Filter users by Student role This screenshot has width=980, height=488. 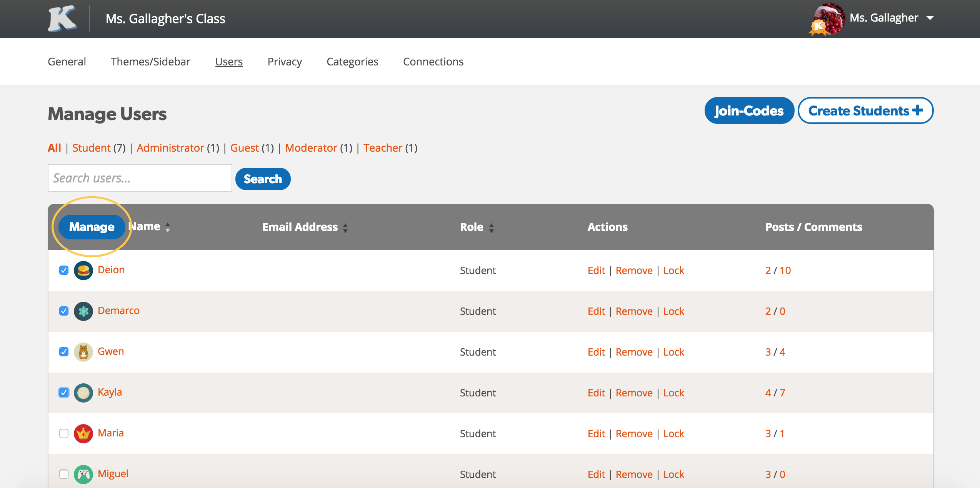pyautogui.click(x=92, y=148)
